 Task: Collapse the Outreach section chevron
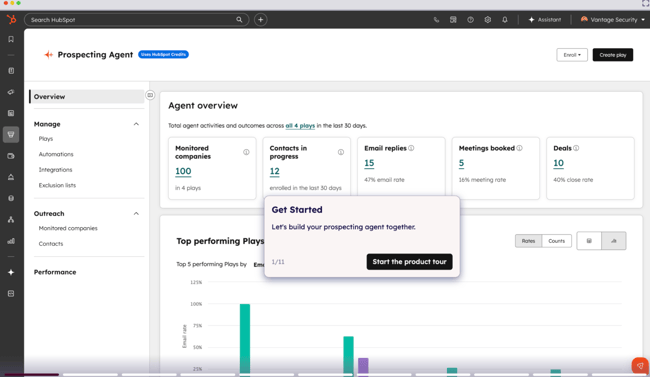click(136, 214)
